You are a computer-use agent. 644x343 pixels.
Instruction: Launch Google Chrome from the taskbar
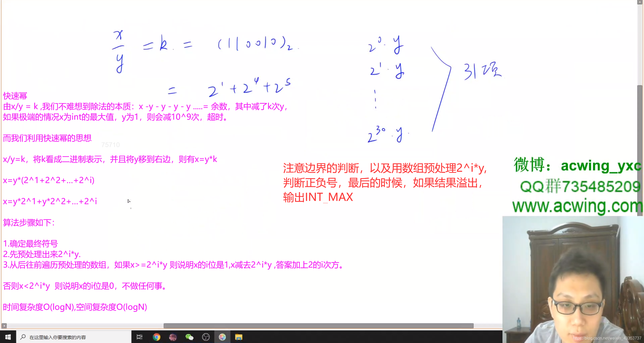(x=156, y=337)
